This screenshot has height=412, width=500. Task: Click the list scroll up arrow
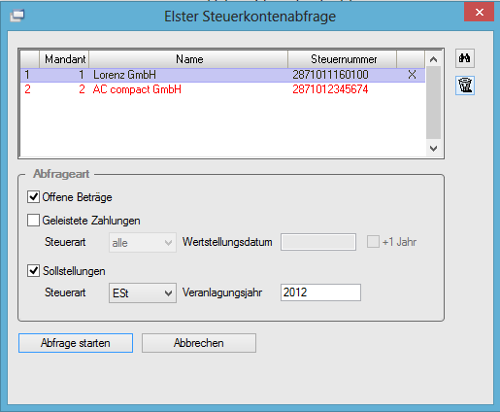[433, 60]
